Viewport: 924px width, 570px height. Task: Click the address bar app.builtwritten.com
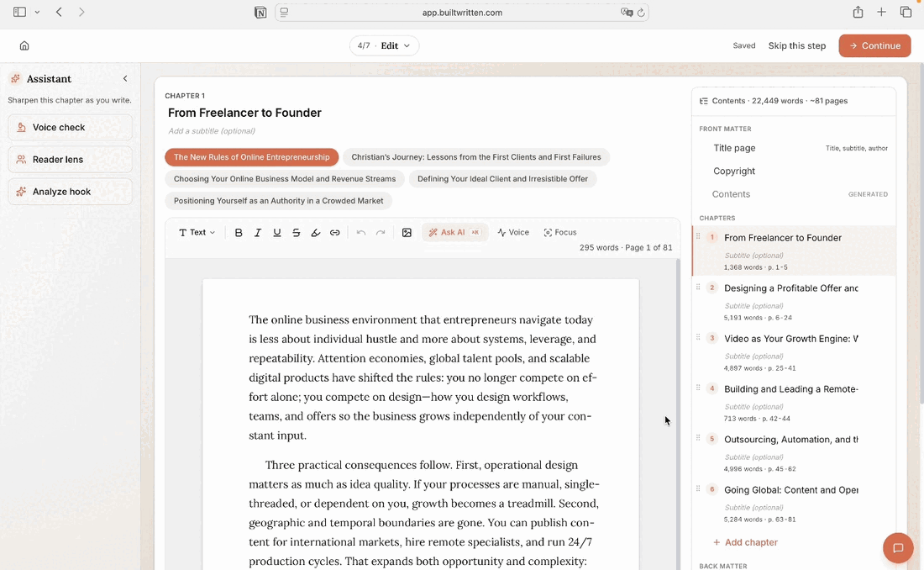coord(462,13)
